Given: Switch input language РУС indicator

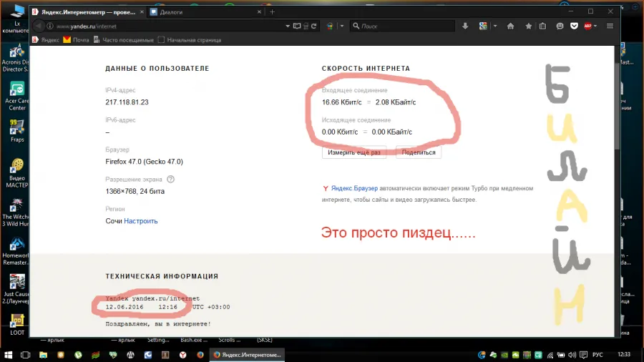Looking at the screenshot, I should (597, 355).
